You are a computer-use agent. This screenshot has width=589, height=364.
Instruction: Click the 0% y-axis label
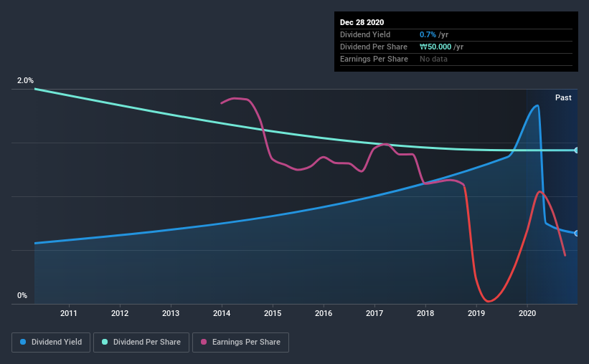[22, 295]
